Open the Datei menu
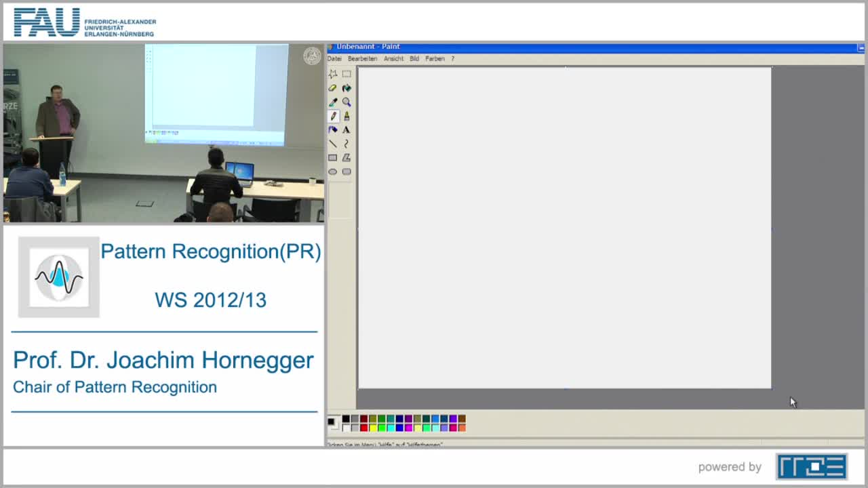The width and height of the screenshot is (868, 488). (334, 58)
